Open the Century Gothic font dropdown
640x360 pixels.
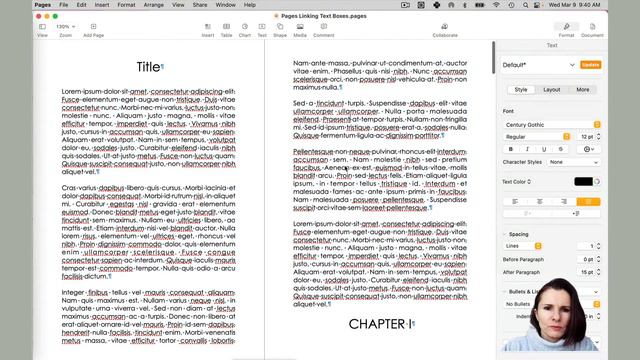click(x=552, y=124)
